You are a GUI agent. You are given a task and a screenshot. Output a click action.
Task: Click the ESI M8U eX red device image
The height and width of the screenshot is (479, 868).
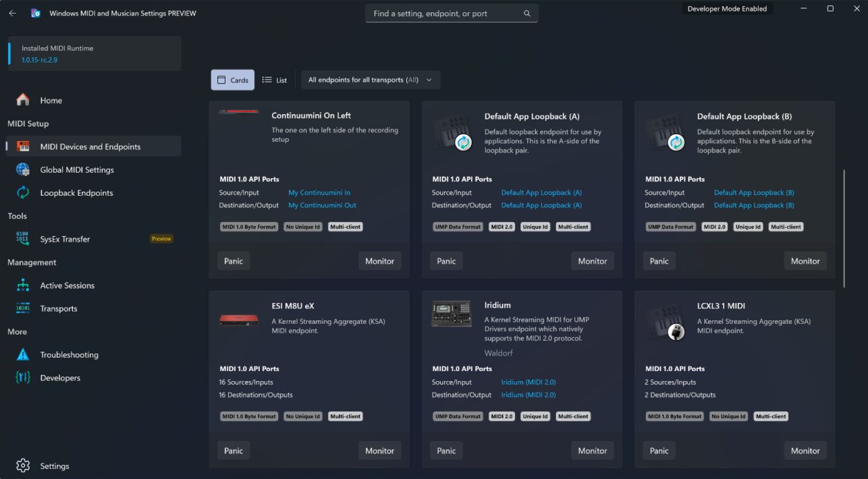click(x=239, y=319)
